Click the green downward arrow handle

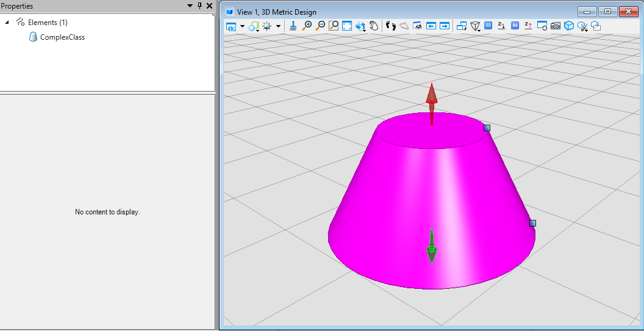click(x=431, y=246)
